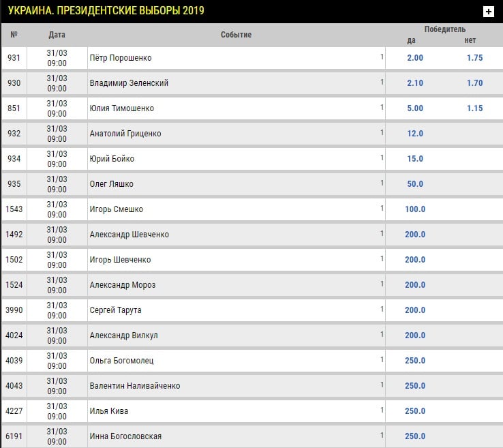
Task: Click the Событие column header
Action: (236, 35)
